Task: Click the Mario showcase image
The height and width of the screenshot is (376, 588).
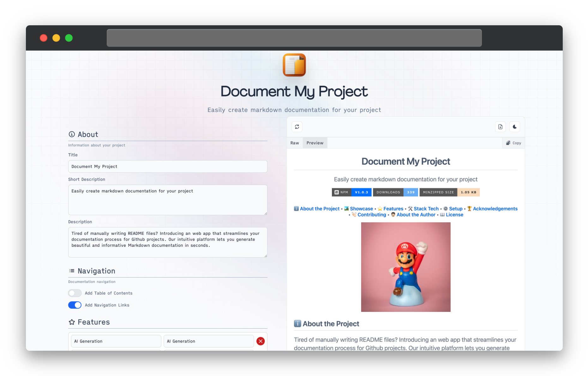Action: click(x=406, y=267)
